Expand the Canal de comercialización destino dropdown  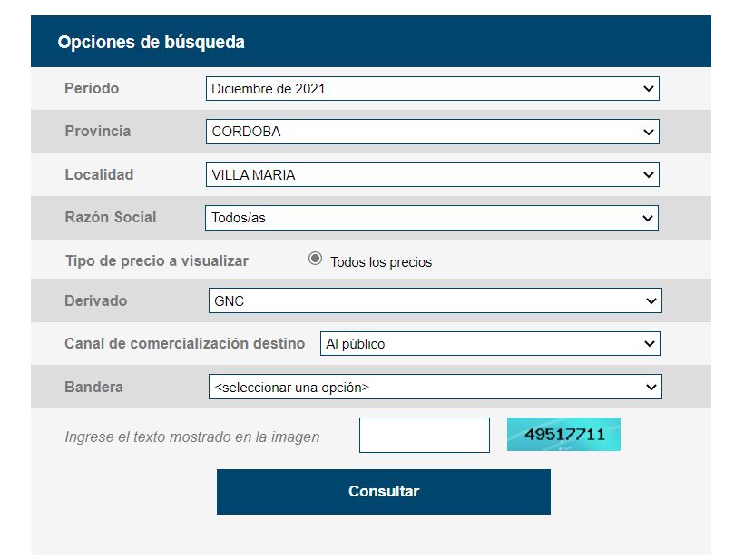pyautogui.click(x=490, y=344)
